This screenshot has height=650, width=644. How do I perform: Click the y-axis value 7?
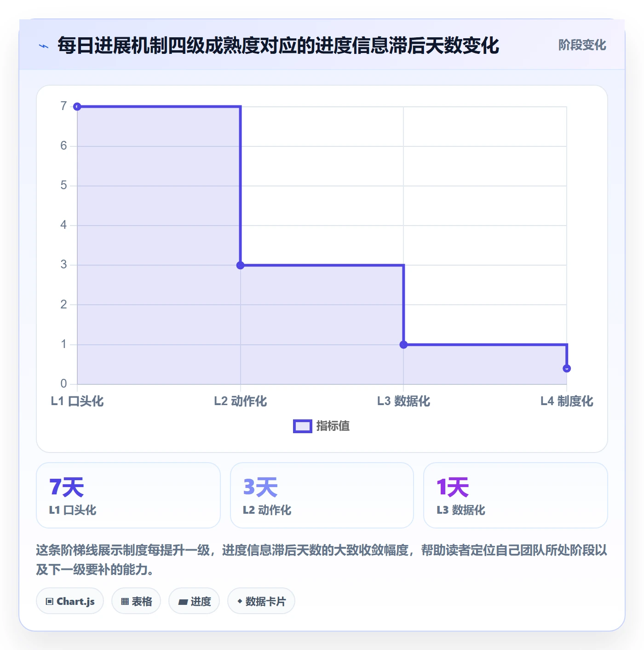[63, 106]
